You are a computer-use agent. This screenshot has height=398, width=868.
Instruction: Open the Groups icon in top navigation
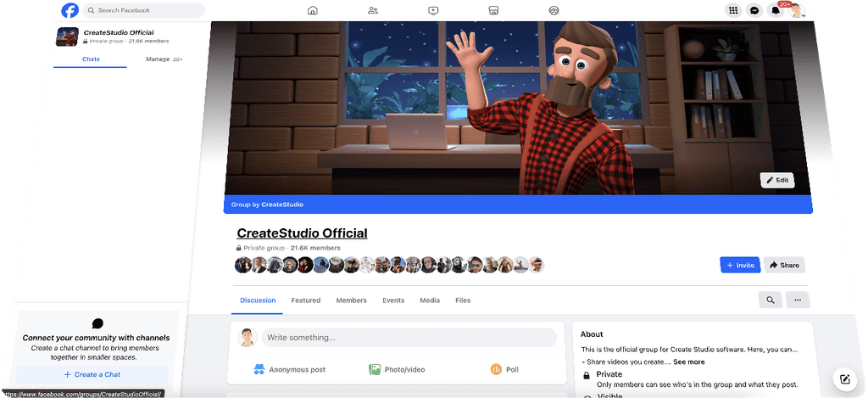[554, 11]
